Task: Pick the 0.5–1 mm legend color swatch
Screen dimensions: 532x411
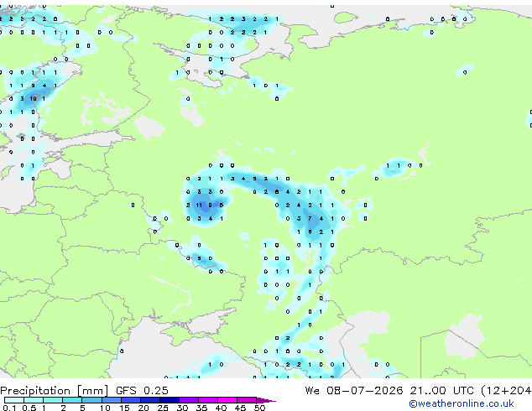Action: pyautogui.click(x=34, y=400)
